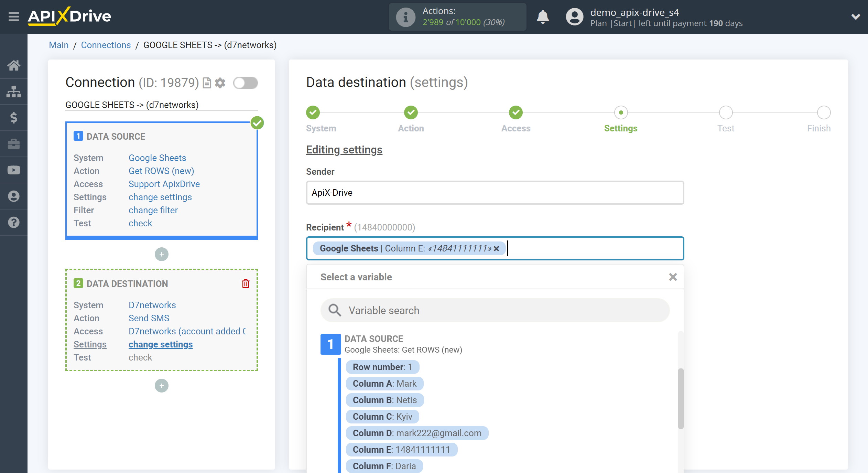This screenshot has height=473, width=868.
Task: Open the hamburger menu
Action: [x=14, y=16]
